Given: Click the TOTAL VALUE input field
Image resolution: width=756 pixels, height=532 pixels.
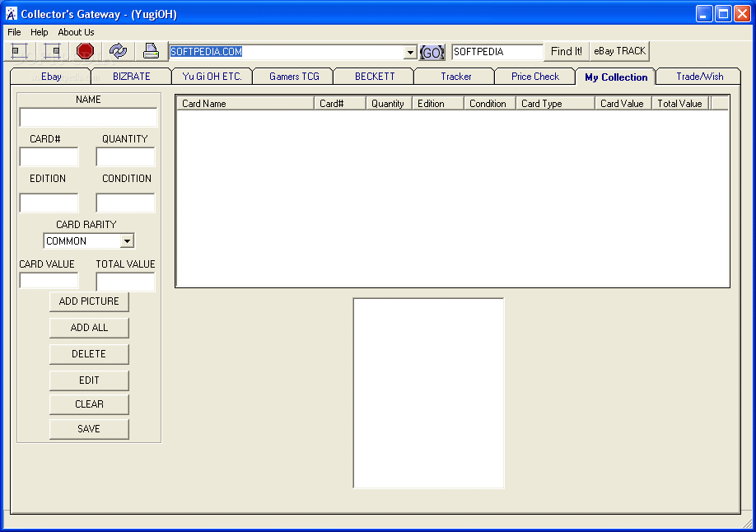Looking at the screenshot, I should [125, 282].
